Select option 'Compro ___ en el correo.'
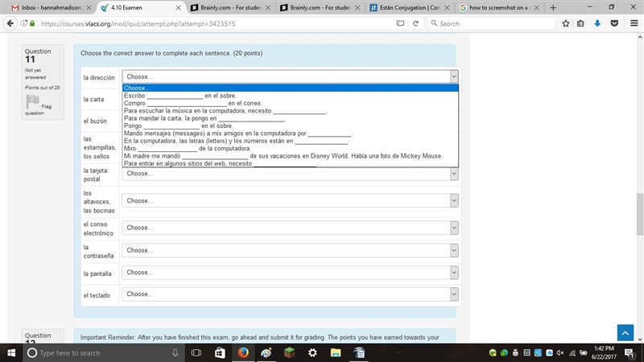Viewport: 644px width, 362px height. (290, 103)
